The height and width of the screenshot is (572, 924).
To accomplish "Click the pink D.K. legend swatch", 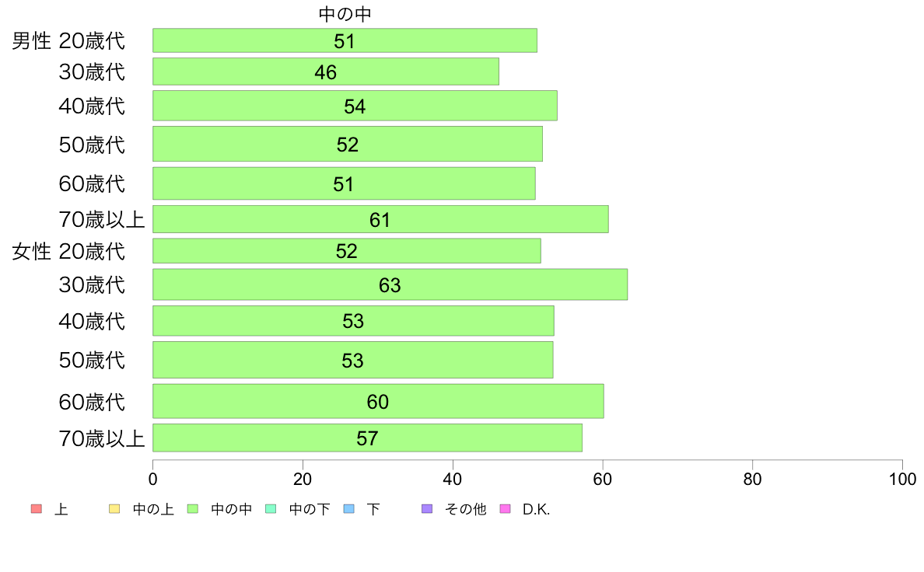I will pyautogui.click(x=505, y=509).
